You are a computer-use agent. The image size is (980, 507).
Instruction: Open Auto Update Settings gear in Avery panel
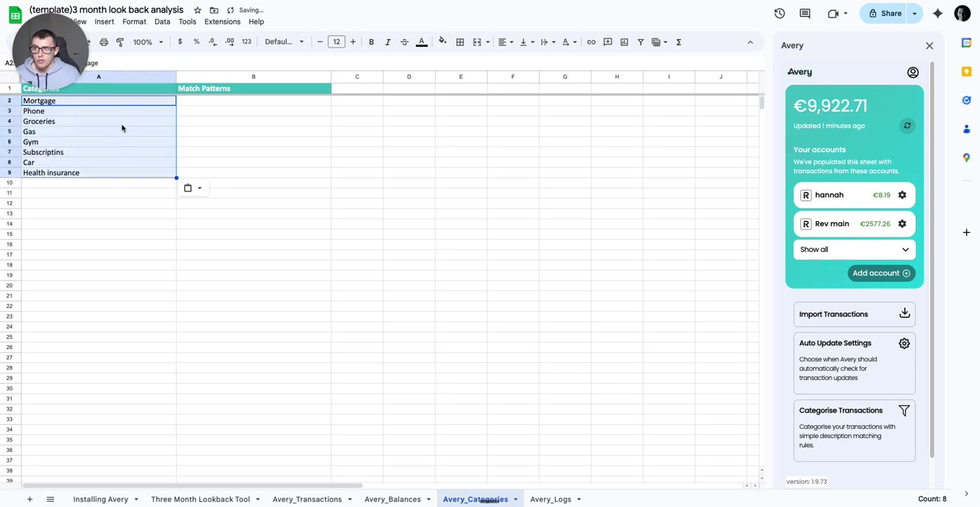904,343
